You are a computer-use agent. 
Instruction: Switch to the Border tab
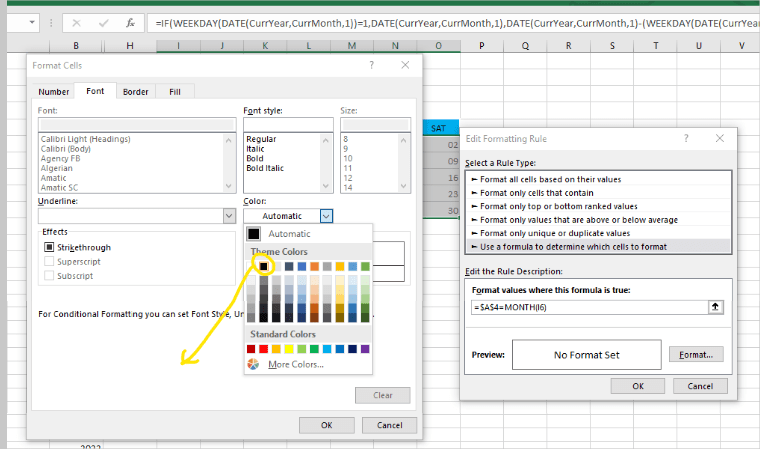click(135, 92)
